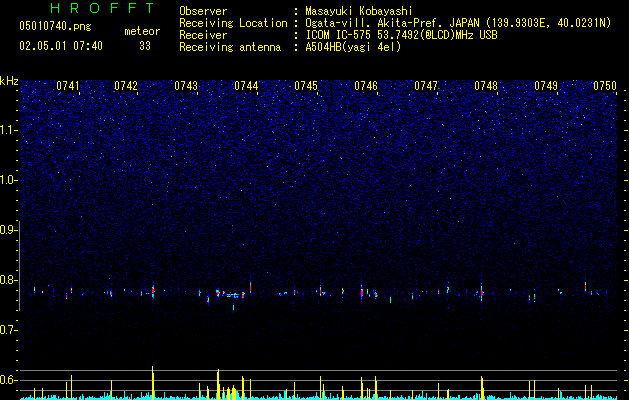The image size is (629, 400).
Task: Click the 0749 time marker
Action: pos(546,86)
